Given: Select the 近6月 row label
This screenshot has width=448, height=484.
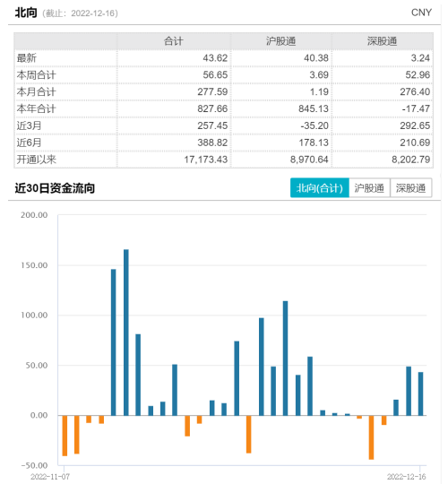Looking at the screenshot, I should click(29, 143).
